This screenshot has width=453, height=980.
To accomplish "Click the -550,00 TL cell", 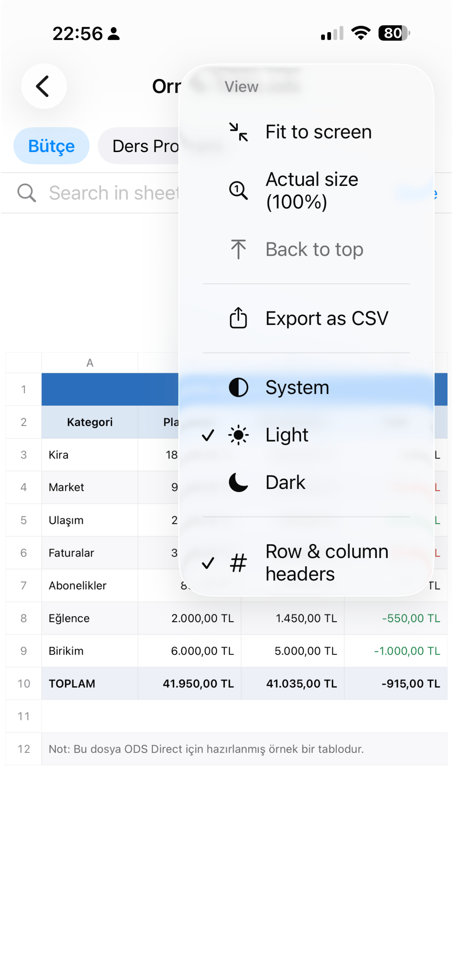I will coord(396,618).
